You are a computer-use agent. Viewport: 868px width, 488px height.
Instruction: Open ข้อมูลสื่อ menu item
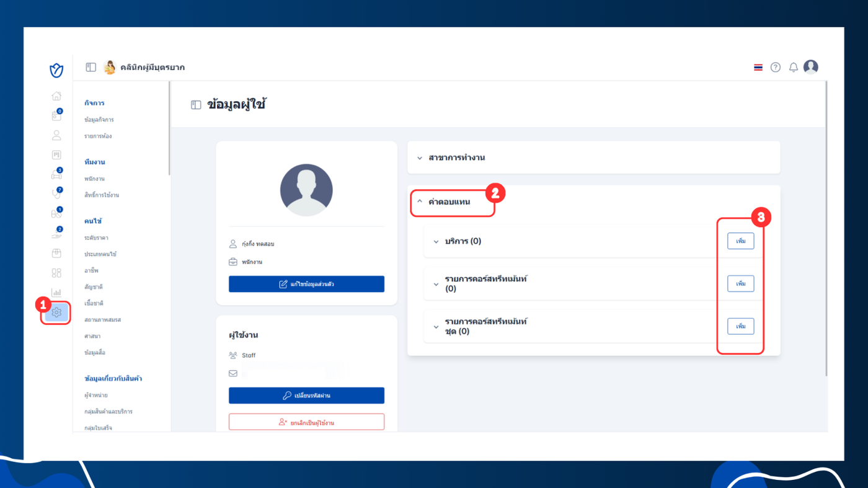tap(95, 352)
